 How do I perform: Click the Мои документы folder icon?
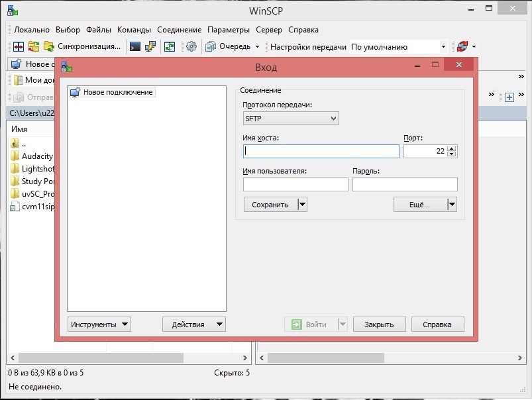click(19, 80)
